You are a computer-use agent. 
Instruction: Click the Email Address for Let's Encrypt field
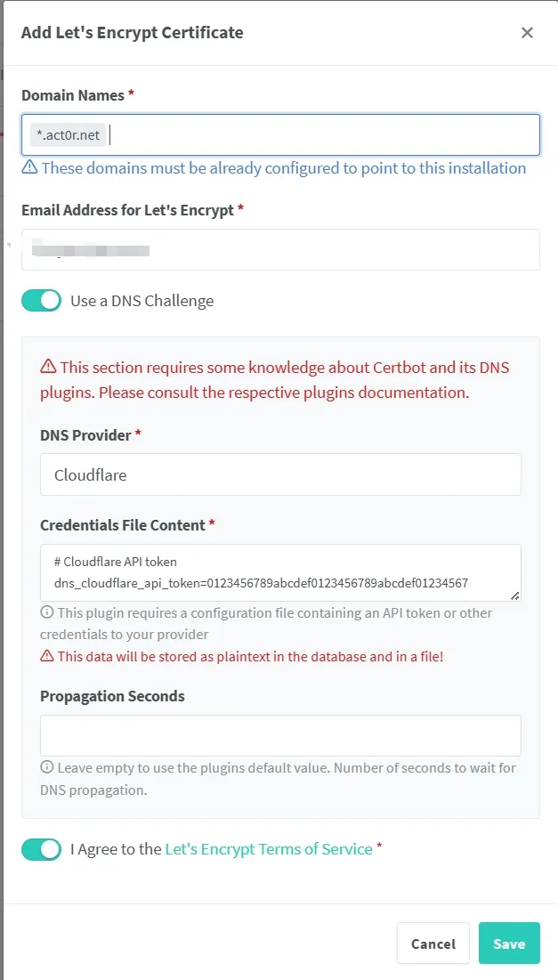pos(280,249)
